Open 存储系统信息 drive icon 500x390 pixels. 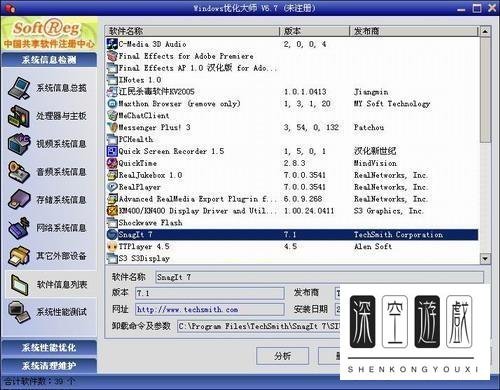[x=19, y=200]
